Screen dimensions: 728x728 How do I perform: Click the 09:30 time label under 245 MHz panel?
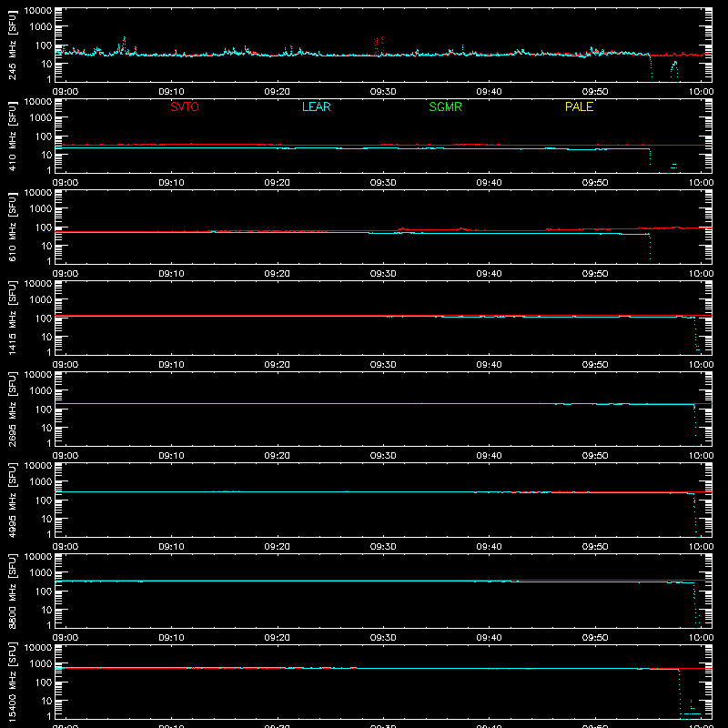point(383,92)
